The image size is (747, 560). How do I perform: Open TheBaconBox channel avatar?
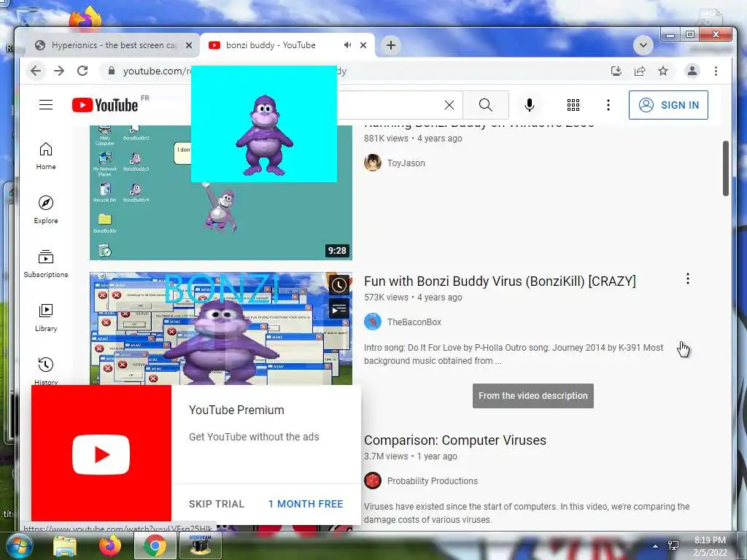pyautogui.click(x=373, y=322)
